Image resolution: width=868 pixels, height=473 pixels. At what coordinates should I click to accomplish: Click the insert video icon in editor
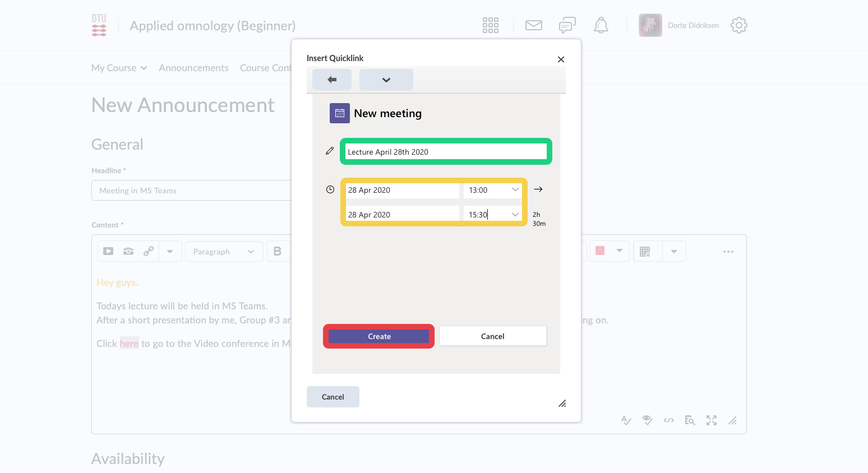108,252
